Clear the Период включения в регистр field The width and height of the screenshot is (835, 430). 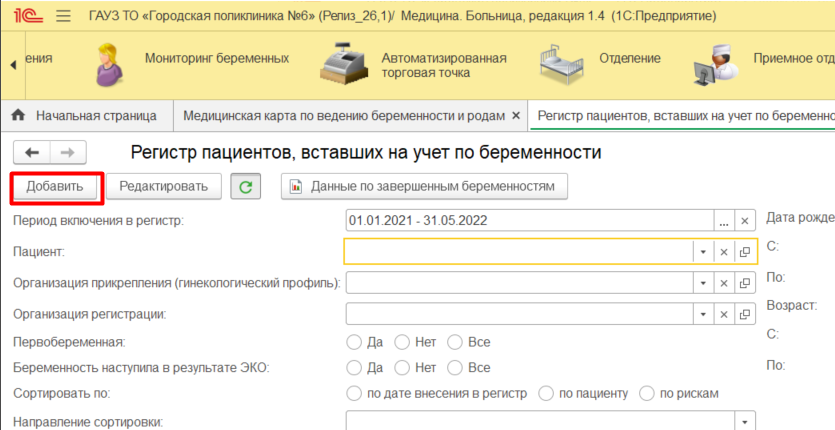click(744, 221)
